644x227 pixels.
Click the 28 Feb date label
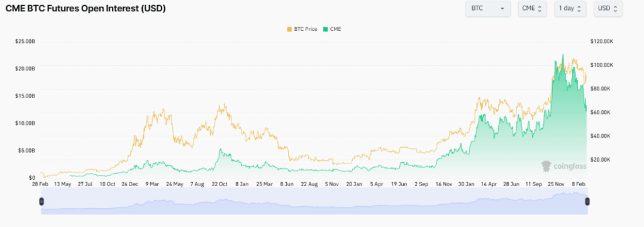[x=40, y=184]
